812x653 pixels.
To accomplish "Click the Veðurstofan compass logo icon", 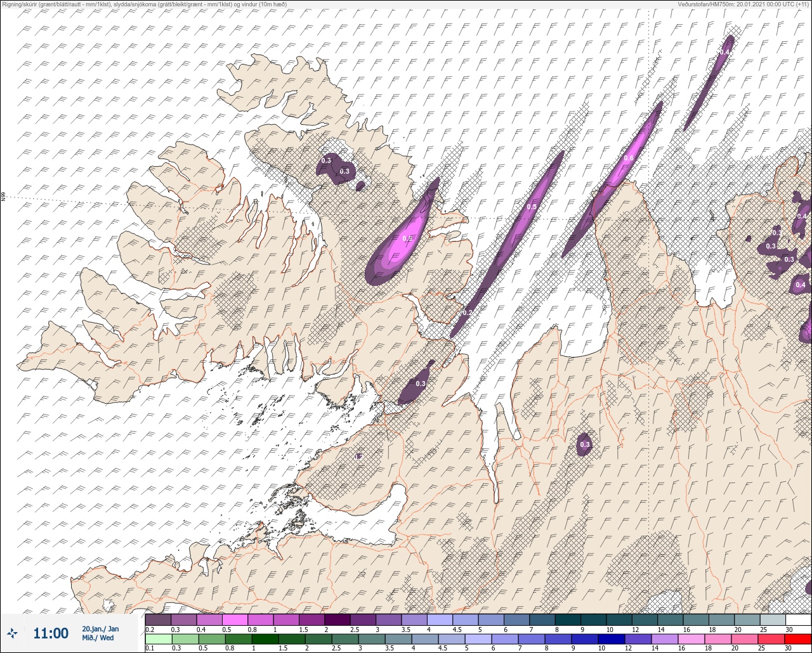I will click(x=12, y=633).
